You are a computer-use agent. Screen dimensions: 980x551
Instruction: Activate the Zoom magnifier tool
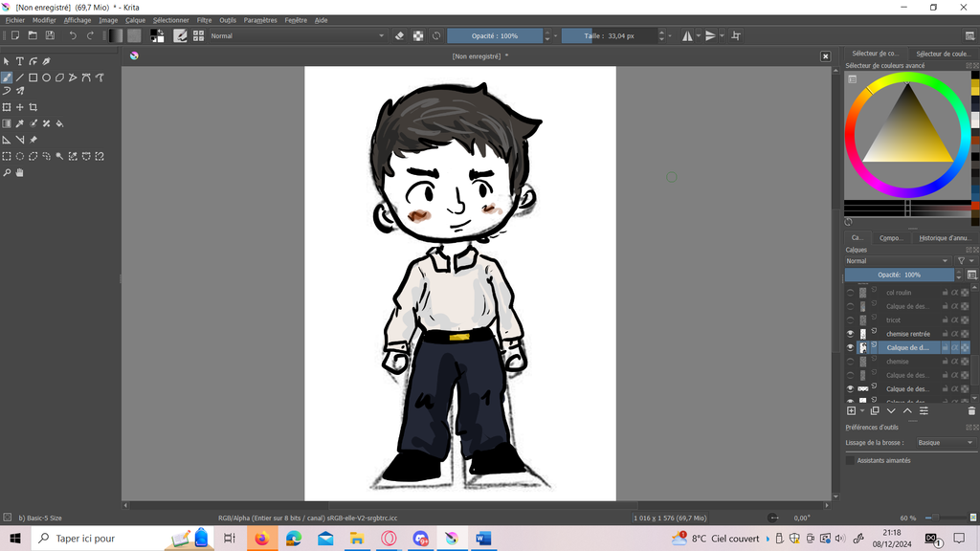click(7, 173)
